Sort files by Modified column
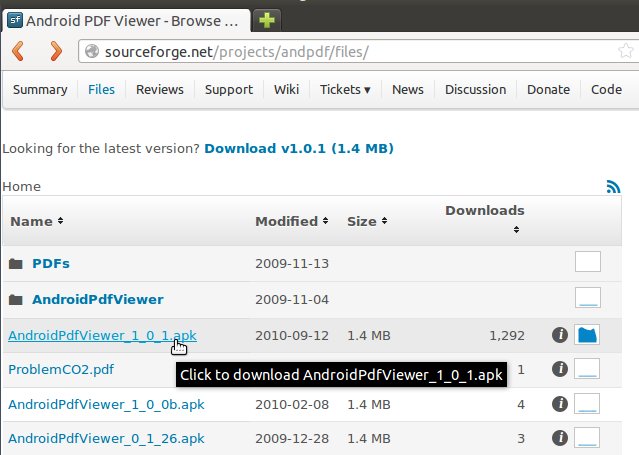 292,221
